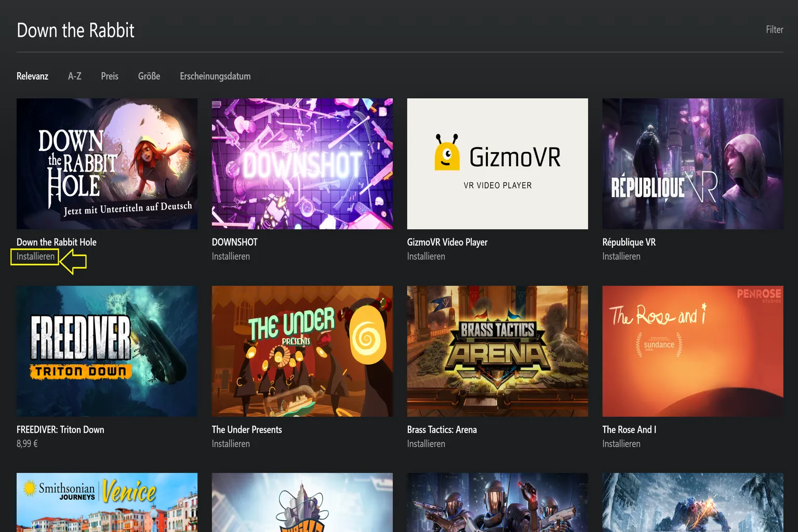798x532 pixels.
Task: Click the "Down the Rabbit Hole" title
Action: click(57, 242)
